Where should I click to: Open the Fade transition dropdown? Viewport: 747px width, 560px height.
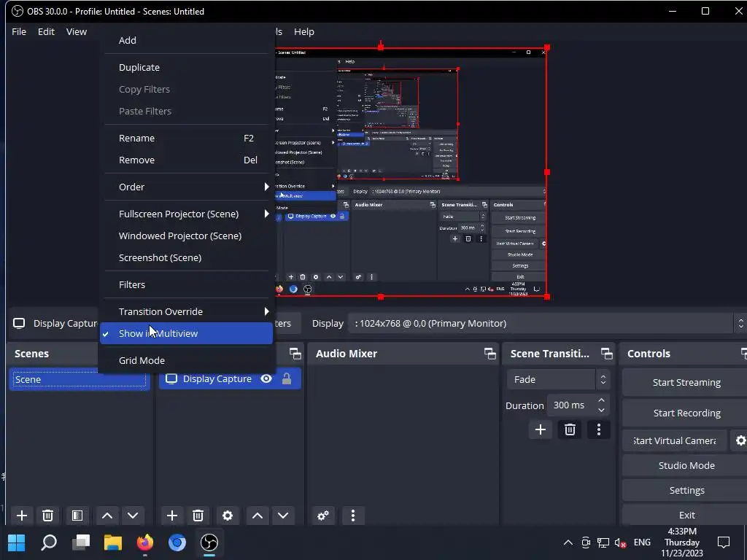point(558,379)
